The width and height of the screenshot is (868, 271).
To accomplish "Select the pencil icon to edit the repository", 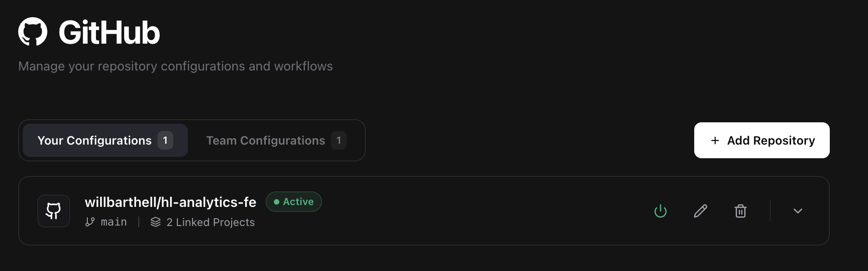I will coord(701,211).
